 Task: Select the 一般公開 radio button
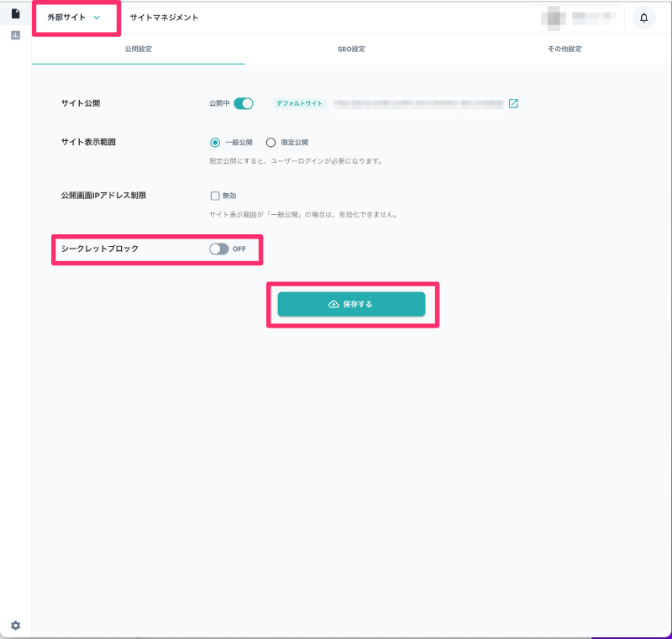point(215,143)
